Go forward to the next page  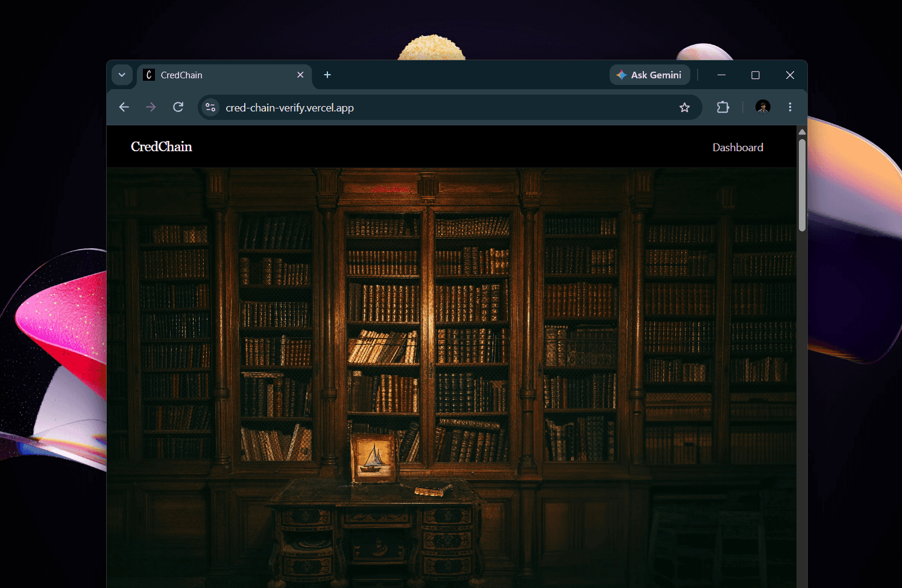pos(151,107)
